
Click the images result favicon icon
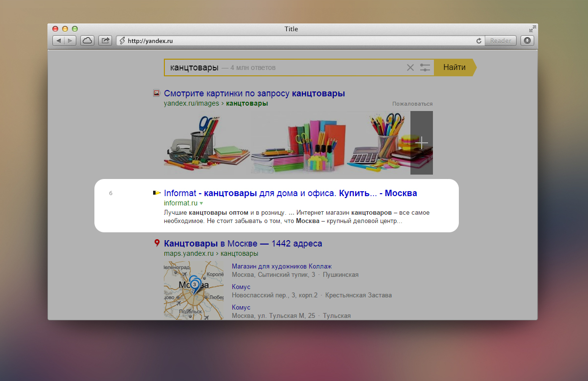(x=157, y=93)
